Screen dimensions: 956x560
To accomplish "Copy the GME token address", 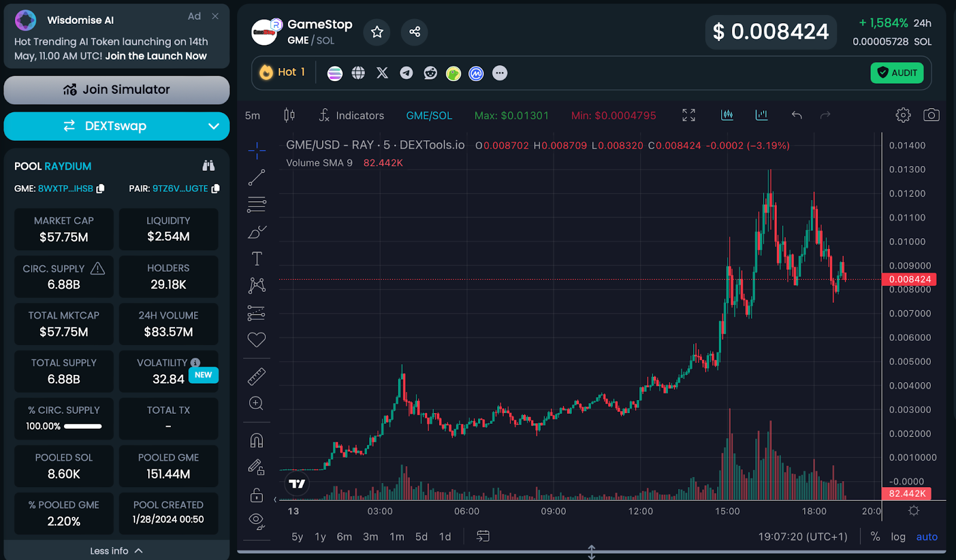I will click(100, 189).
